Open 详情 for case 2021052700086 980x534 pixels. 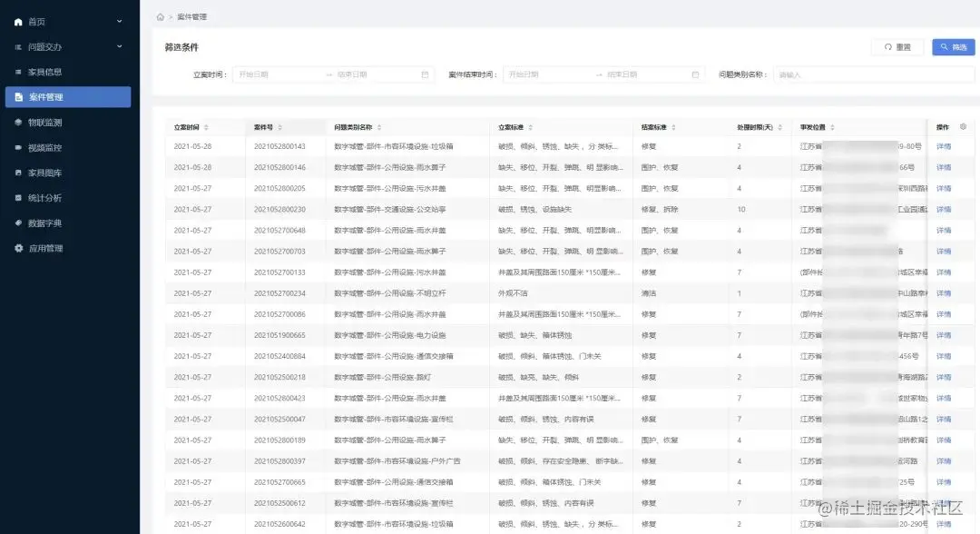943,314
